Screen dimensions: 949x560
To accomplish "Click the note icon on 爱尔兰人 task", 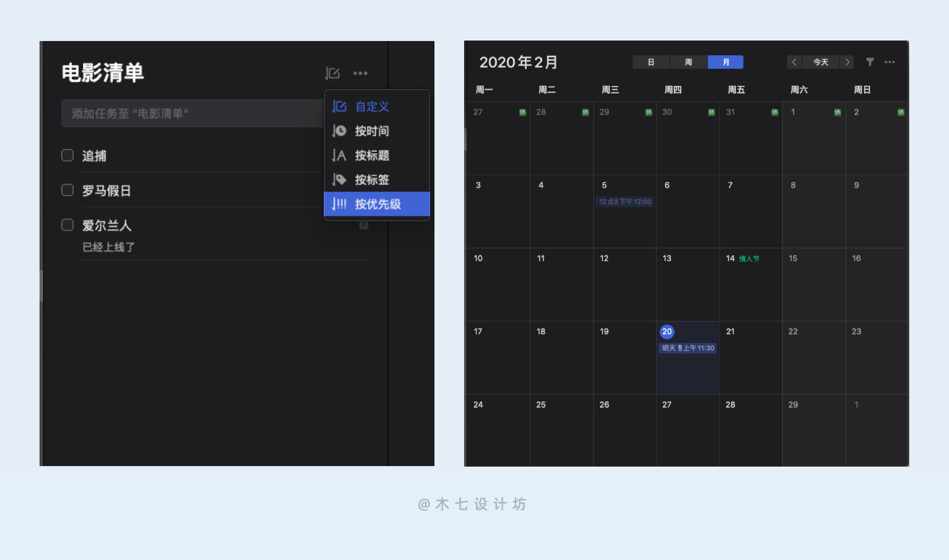I will tap(364, 225).
